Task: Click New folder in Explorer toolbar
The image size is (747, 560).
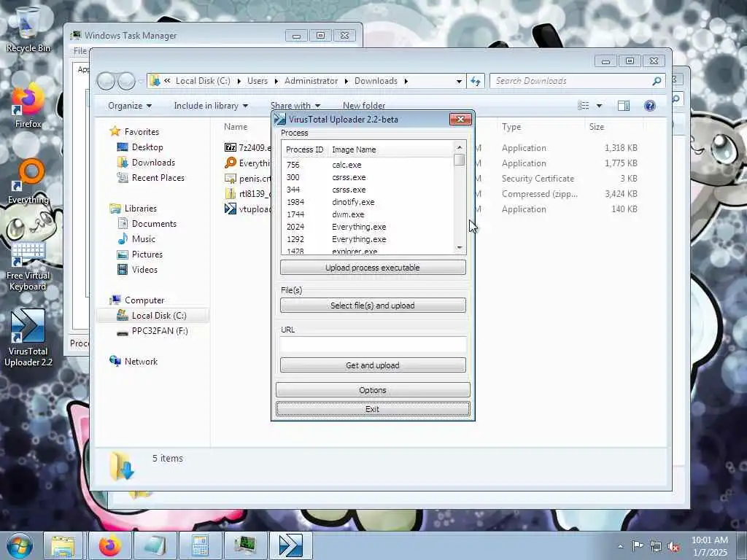Action: click(x=364, y=106)
